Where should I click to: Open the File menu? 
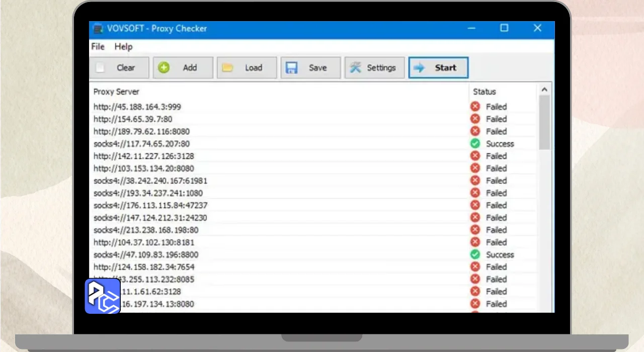[98, 46]
